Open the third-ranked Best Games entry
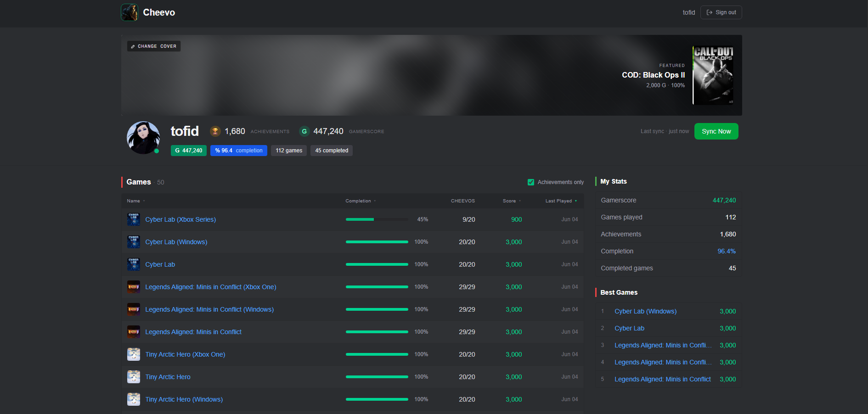The width and height of the screenshot is (868, 414). click(663, 345)
